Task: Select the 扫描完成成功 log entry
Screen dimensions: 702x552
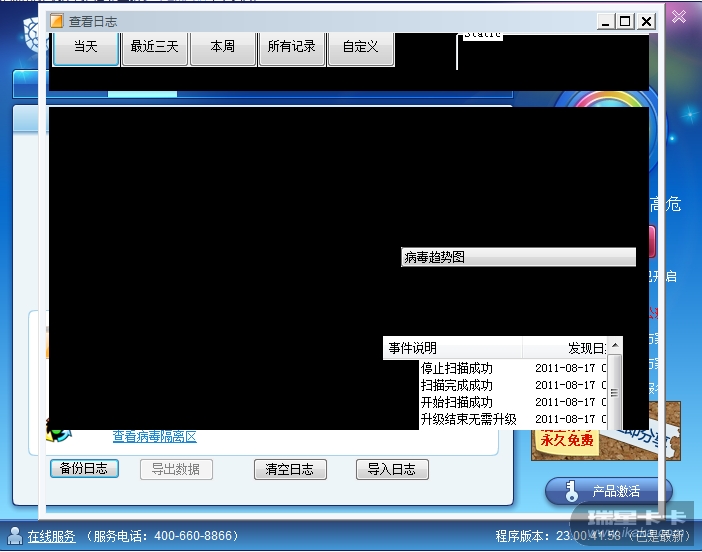Action: (x=513, y=385)
